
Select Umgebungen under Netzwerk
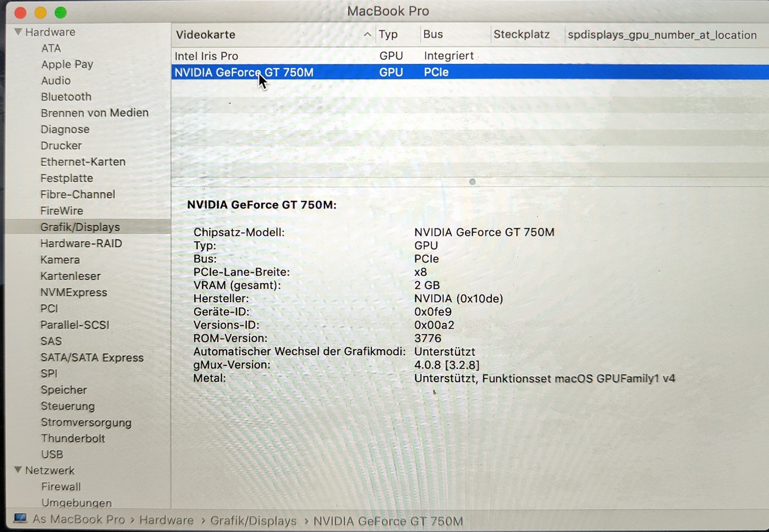point(76,503)
